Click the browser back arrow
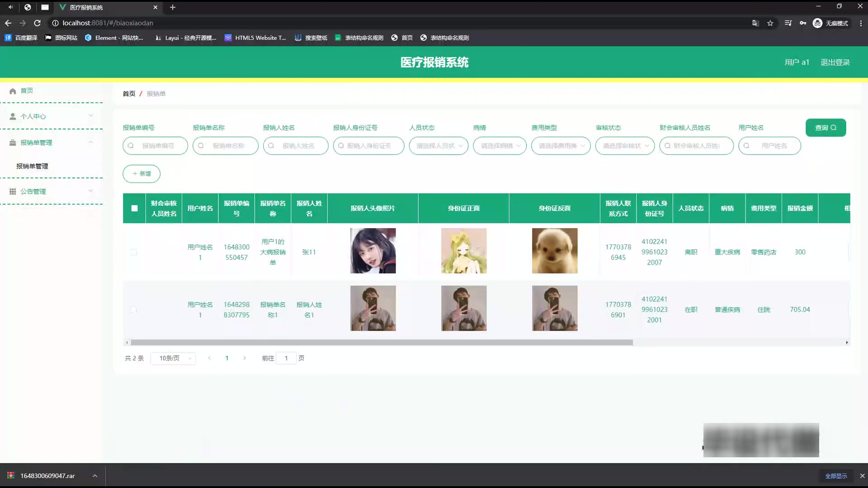Screen dimensions: 868x488 [8, 23]
